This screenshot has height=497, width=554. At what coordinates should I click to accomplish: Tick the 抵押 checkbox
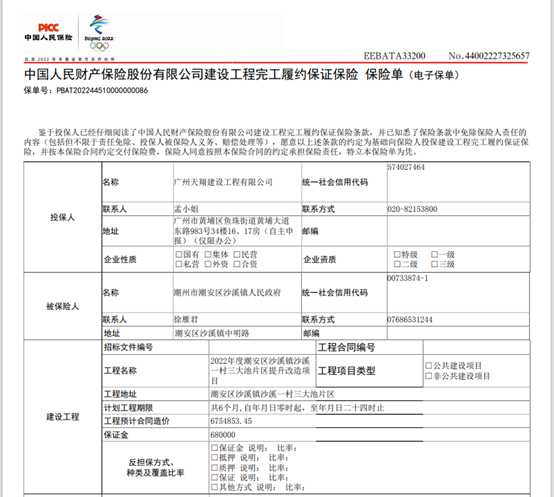pyautogui.click(x=214, y=457)
